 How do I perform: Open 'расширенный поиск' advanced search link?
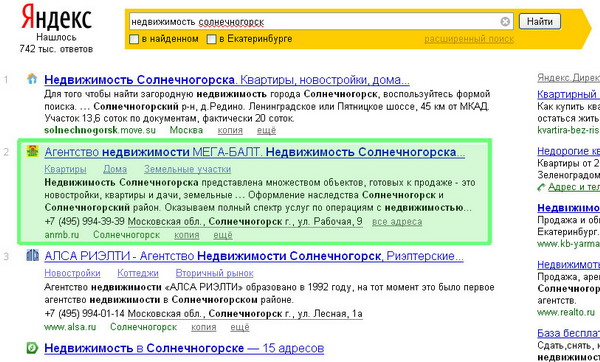click(x=469, y=39)
